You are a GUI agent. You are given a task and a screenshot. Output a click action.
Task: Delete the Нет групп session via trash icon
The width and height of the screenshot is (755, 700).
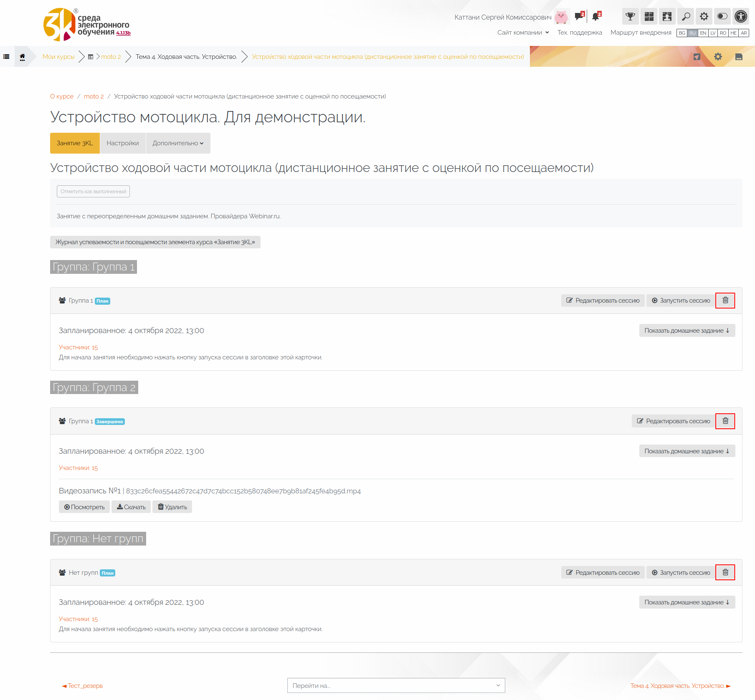click(725, 572)
